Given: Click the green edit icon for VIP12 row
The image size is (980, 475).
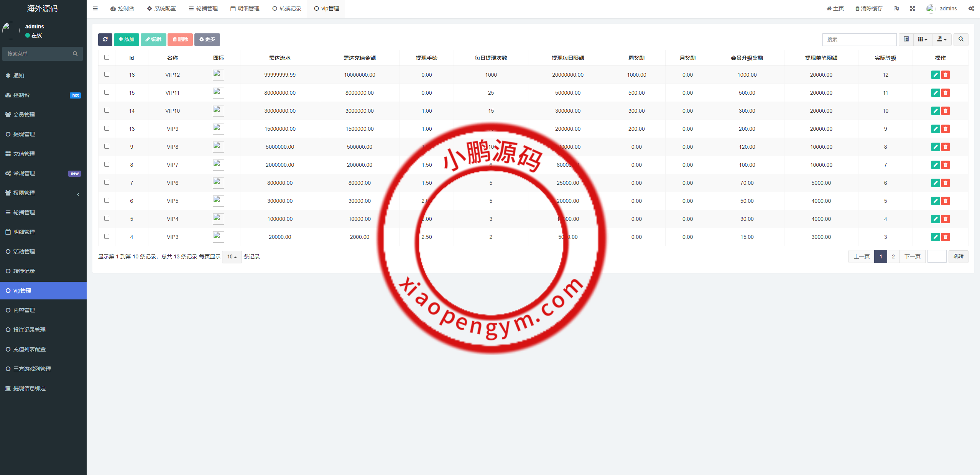Looking at the screenshot, I should coord(935,75).
